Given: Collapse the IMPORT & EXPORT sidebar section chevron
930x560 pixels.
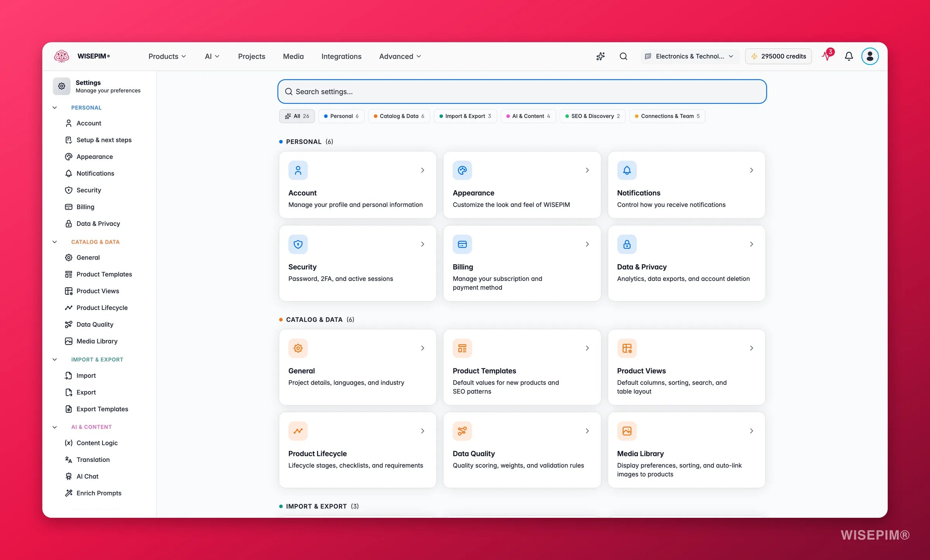Looking at the screenshot, I should pos(55,360).
